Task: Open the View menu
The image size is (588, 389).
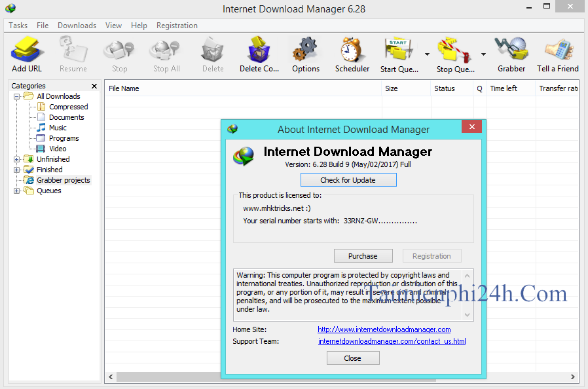Action: [x=113, y=26]
